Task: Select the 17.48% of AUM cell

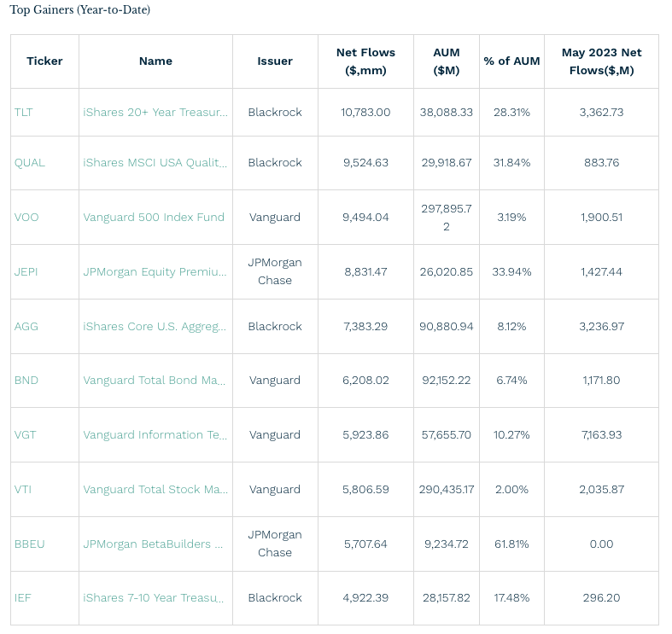Action: [511, 598]
